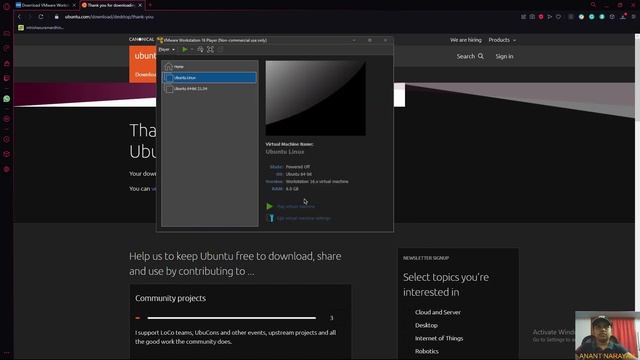Open the easy setup icon at the toolbar end
Image resolution: width=640 pixels, height=360 pixels.
[x=633, y=17]
